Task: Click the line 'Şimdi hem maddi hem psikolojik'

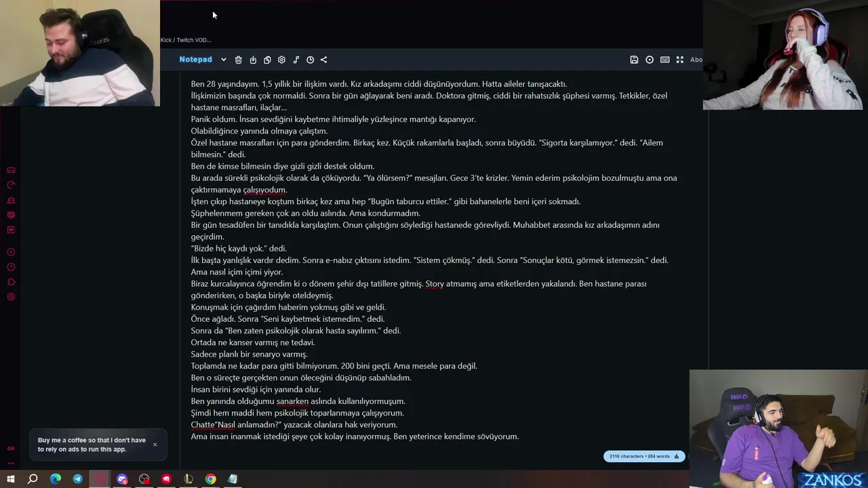Action: [x=298, y=413]
